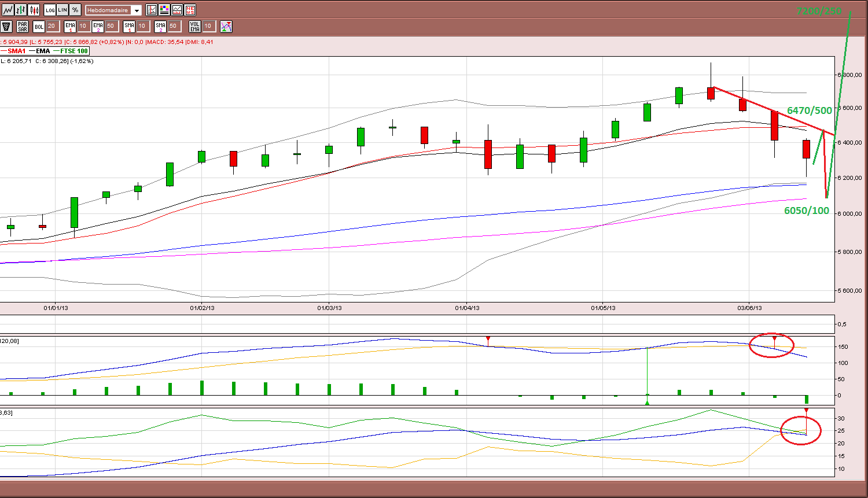The image size is (868, 498).
Task: Click the 03/06/13 date on the time axis
Action: [x=749, y=308]
